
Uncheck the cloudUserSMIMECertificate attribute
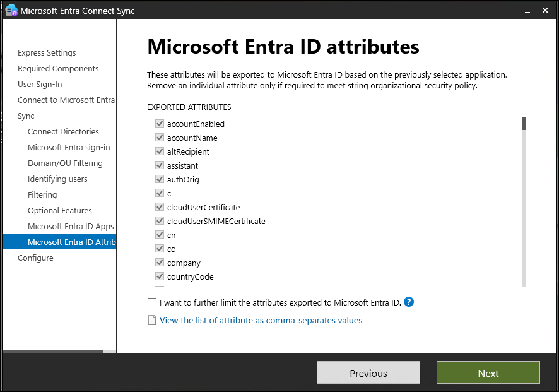click(160, 222)
